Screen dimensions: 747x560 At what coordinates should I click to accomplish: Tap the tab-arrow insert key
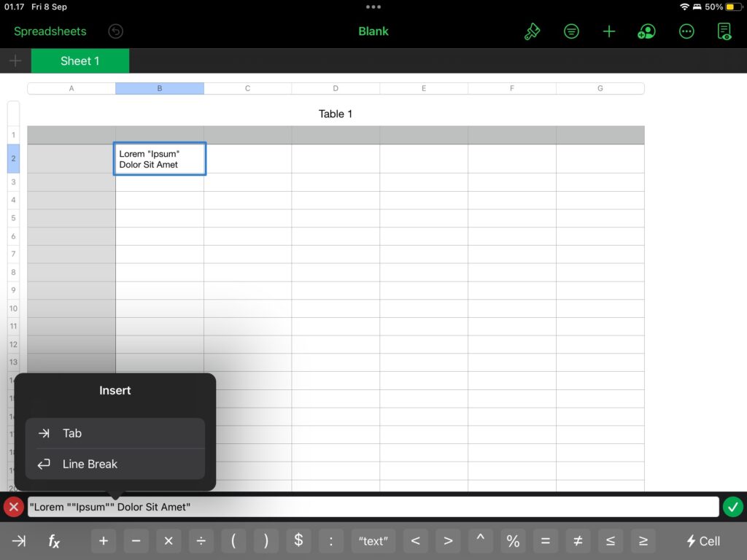[x=19, y=541]
